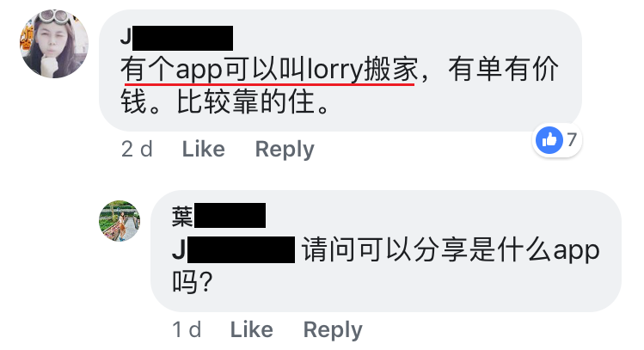Screen dimensions: 644x350
Task: Click the mentioned name J inside the reply
Action: click(x=233, y=249)
